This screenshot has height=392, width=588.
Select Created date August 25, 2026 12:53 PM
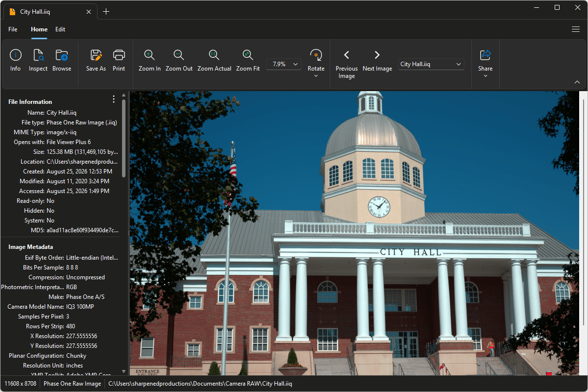pyautogui.click(x=79, y=171)
